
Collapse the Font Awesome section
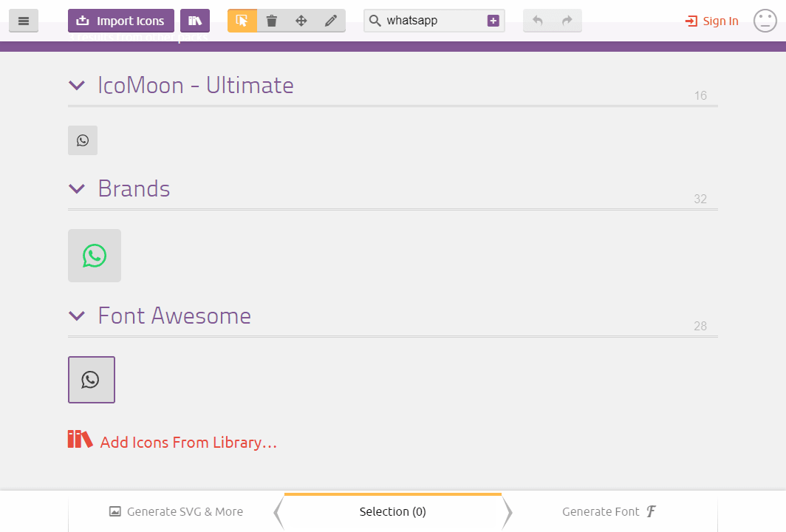pos(77,316)
